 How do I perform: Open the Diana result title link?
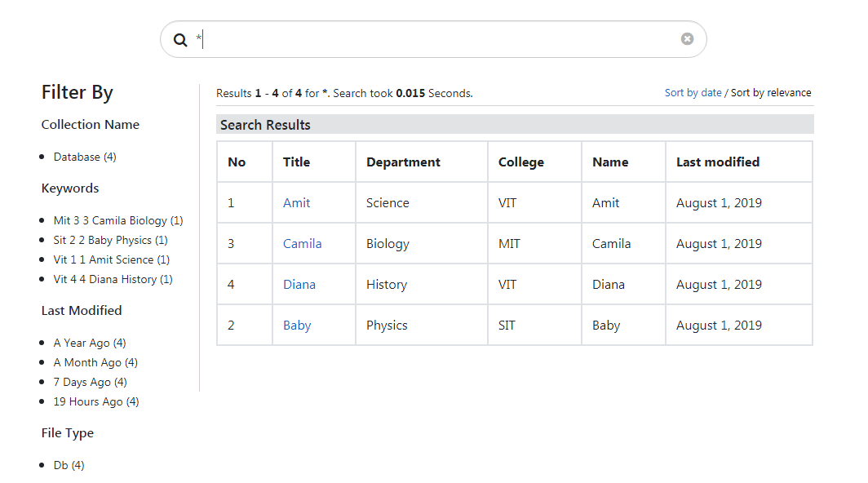coord(299,285)
